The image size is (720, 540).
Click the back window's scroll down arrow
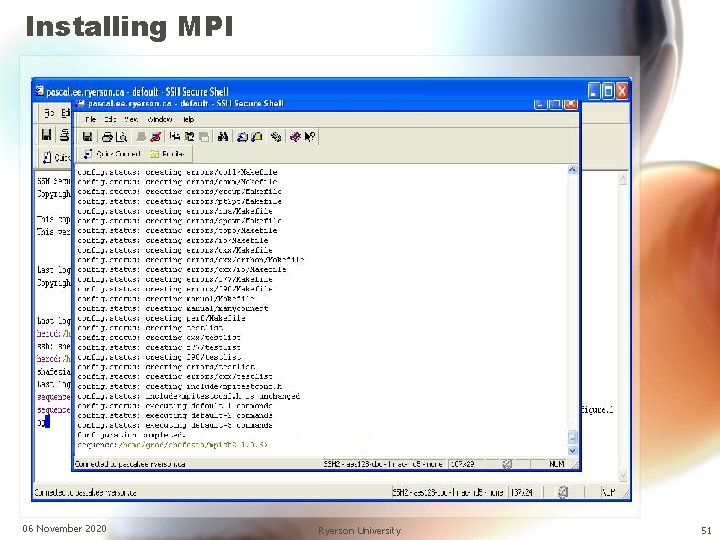623,475
